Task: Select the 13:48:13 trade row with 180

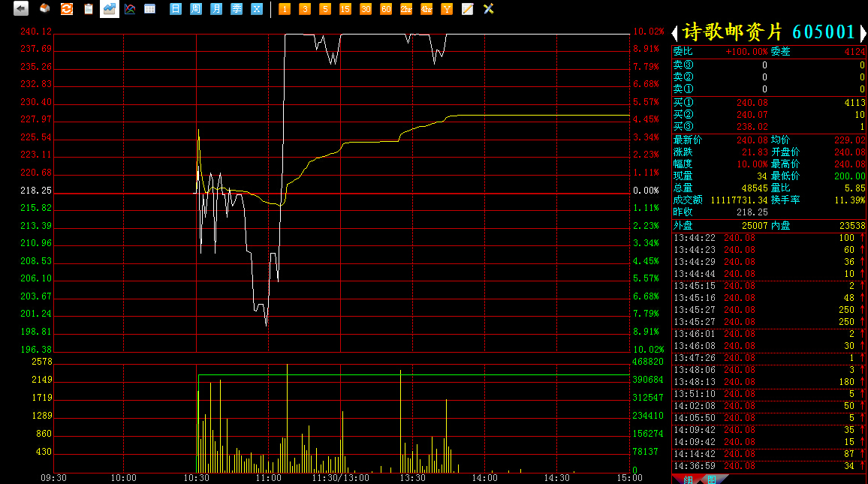Action: pos(769,382)
